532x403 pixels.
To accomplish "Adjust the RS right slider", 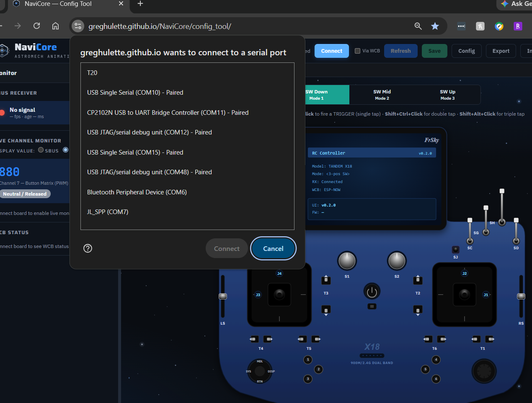I will [x=521, y=296].
